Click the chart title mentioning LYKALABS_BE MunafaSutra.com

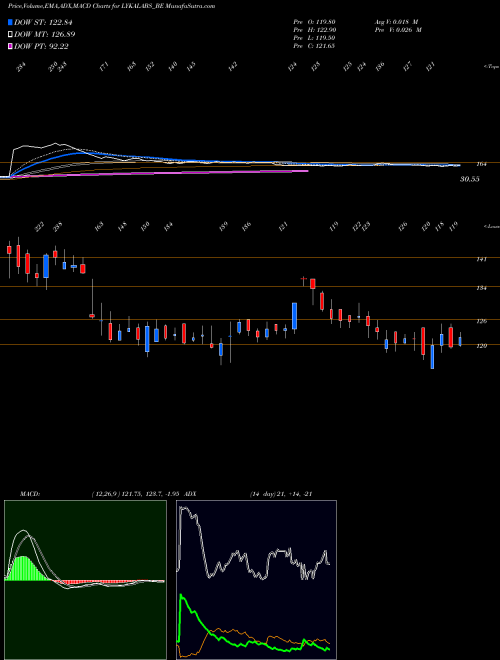click(112, 6)
